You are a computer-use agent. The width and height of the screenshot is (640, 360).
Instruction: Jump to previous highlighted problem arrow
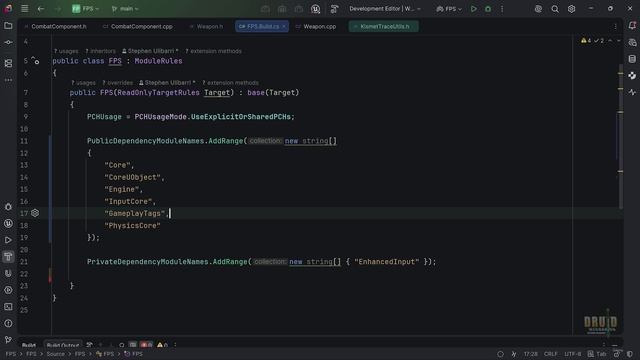point(610,40)
